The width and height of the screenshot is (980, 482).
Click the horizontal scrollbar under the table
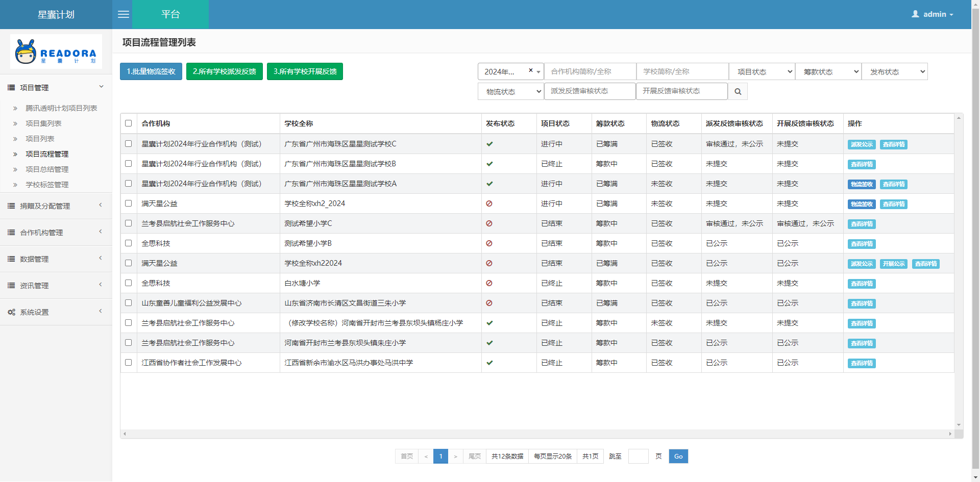537,434
